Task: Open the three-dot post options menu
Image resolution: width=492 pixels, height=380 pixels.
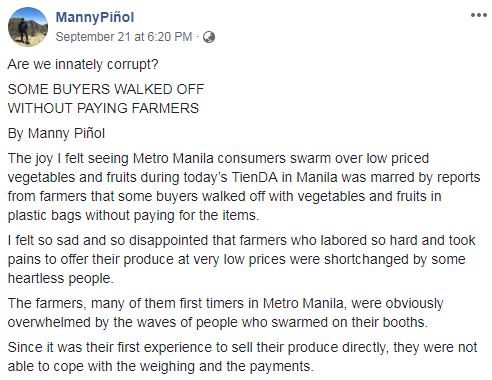Action: (x=479, y=15)
